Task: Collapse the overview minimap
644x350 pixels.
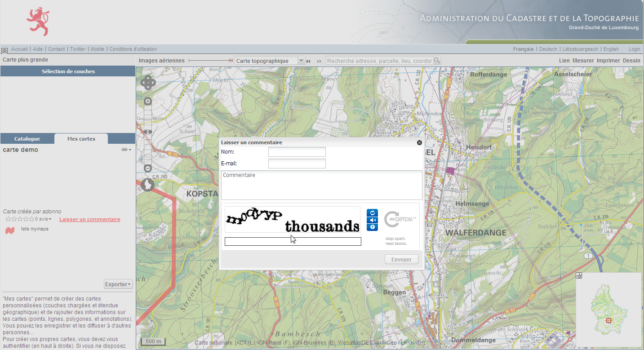Action: click(579, 275)
